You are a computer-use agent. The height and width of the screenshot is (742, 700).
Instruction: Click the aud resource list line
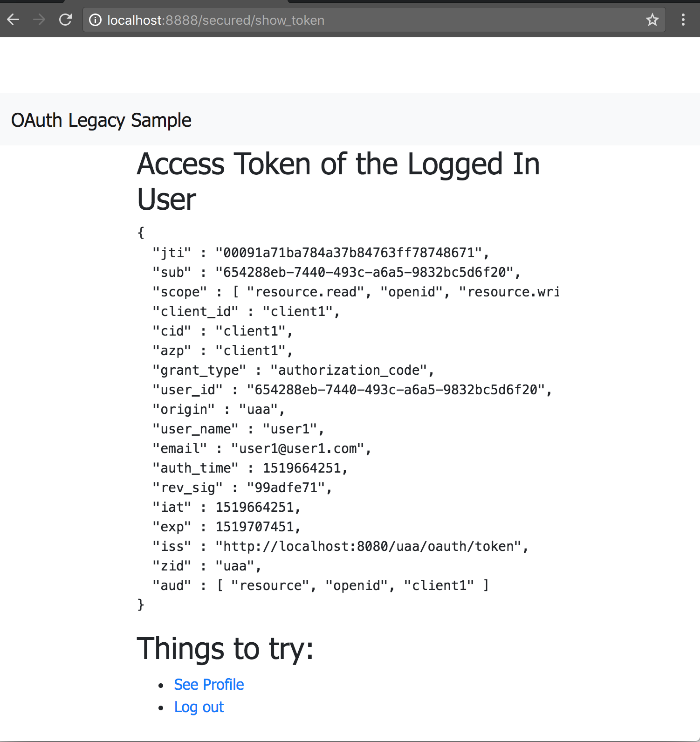(x=321, y=585)
